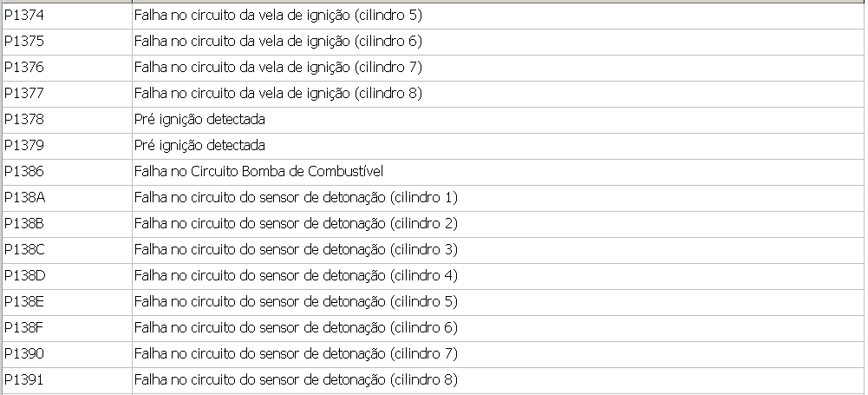868x395 pixels.
Task: Select the P1375 code cell
Action: click(24, 42)
